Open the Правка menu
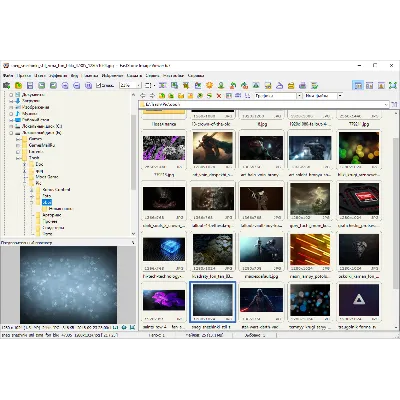This screenshot has width=400, height=400. point(24,76)
